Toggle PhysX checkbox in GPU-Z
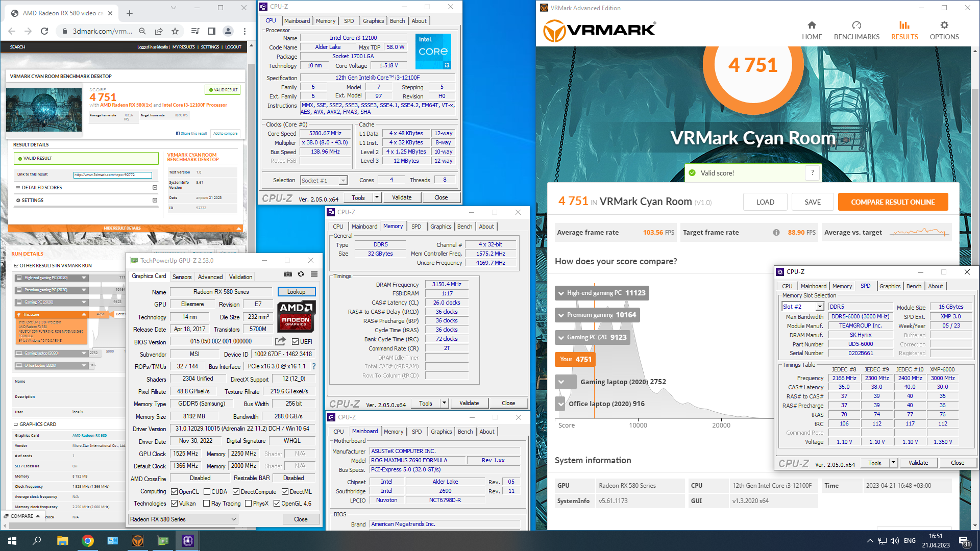Viewport: 980px width, 551px height. [x=248, y=504]
